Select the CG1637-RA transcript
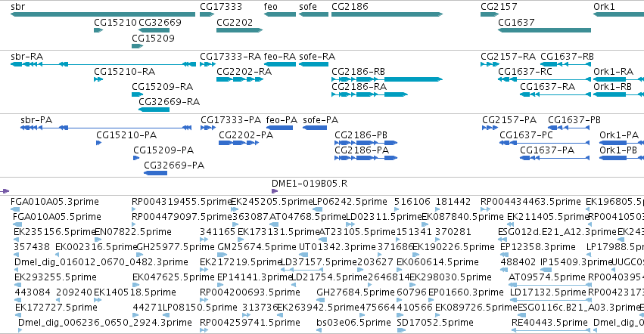The height and width of the screenshot is (334, 644). click(x=555, y=94)
